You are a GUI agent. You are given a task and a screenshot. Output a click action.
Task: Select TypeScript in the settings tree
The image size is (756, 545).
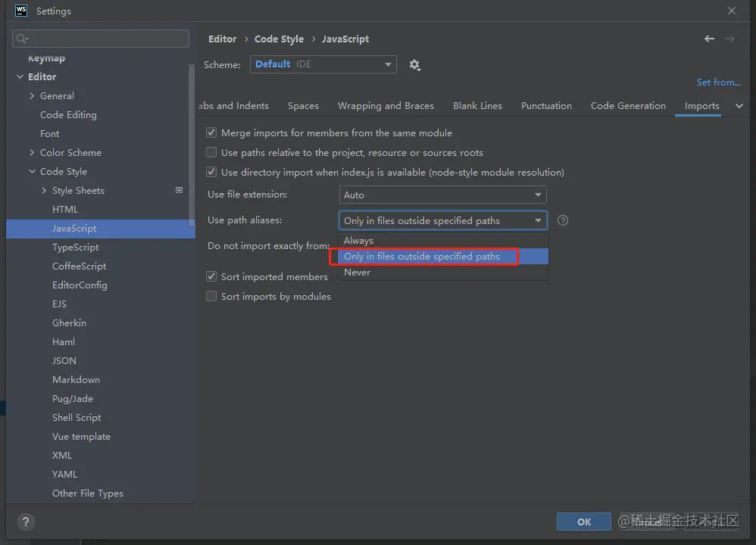tap(76, 248)
